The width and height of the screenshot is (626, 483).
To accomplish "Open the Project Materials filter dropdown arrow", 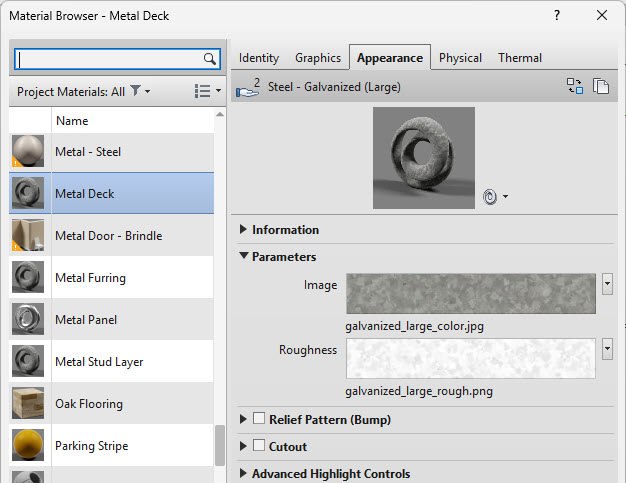I will pos(147,91).
